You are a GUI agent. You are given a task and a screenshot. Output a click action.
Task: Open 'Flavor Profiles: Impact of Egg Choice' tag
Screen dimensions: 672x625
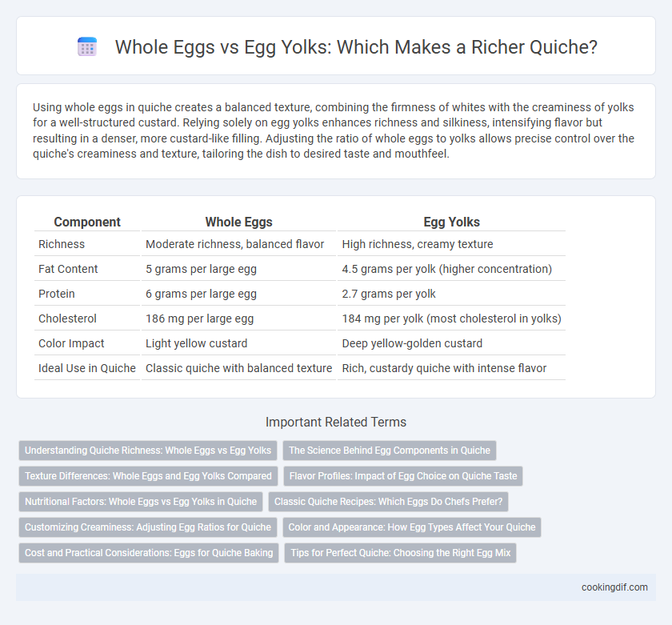[x=403, y=476]
